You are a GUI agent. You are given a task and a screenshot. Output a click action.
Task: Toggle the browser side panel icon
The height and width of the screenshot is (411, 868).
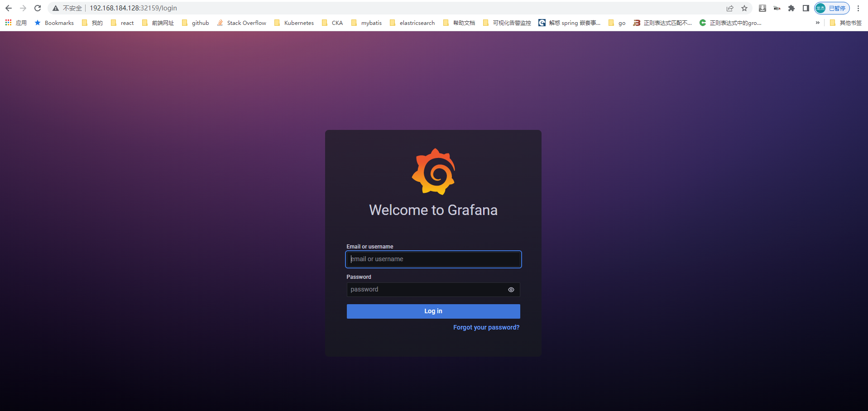[x=806, y=8]
